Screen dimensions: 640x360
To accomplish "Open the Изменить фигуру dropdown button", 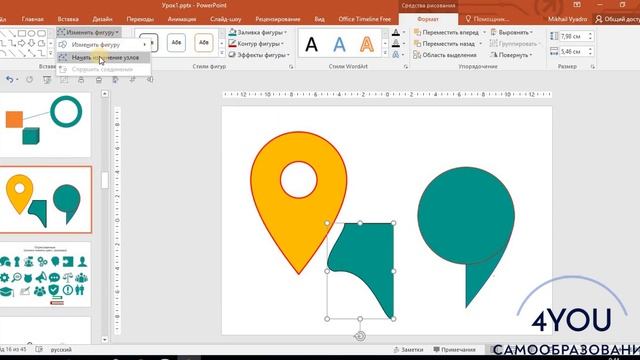I will [x=88, y=32].
